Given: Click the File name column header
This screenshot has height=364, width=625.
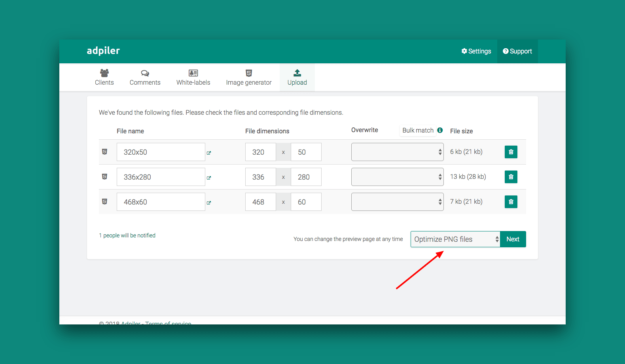Looking at the screenshot, I should pos(131,131).
